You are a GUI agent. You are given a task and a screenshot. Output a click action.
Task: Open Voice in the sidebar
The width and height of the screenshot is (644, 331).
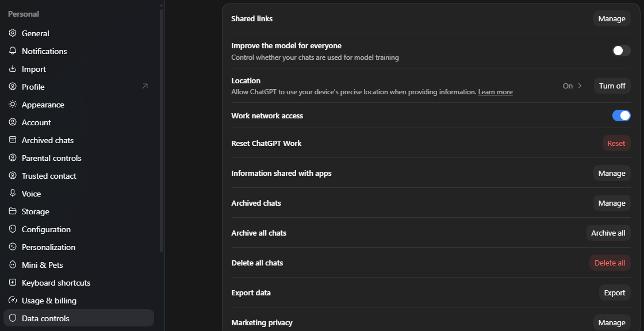(78, 194)
